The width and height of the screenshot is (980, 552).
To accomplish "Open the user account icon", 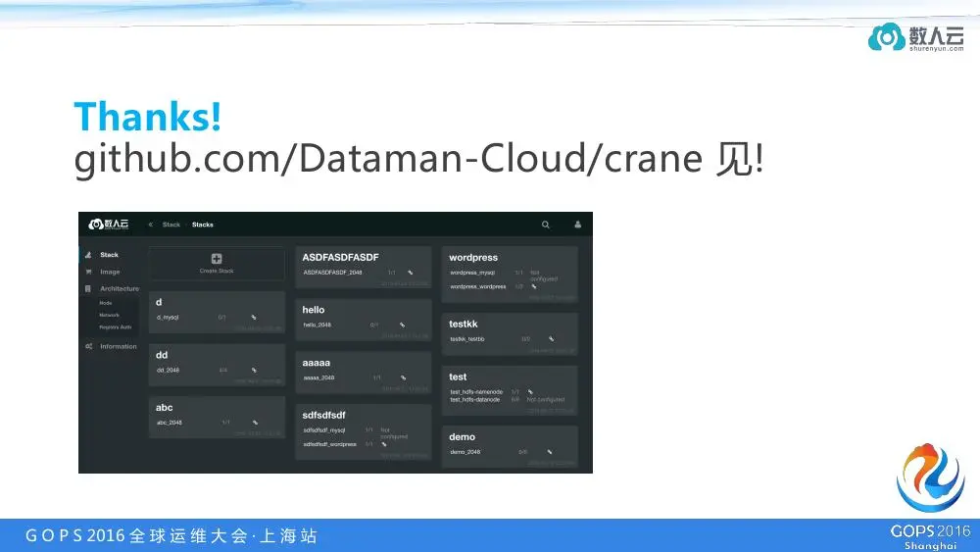I will tap(578, 225).
